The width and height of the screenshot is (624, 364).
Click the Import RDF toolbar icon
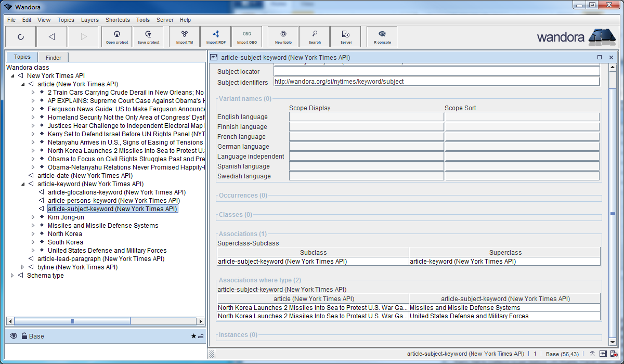215,36
